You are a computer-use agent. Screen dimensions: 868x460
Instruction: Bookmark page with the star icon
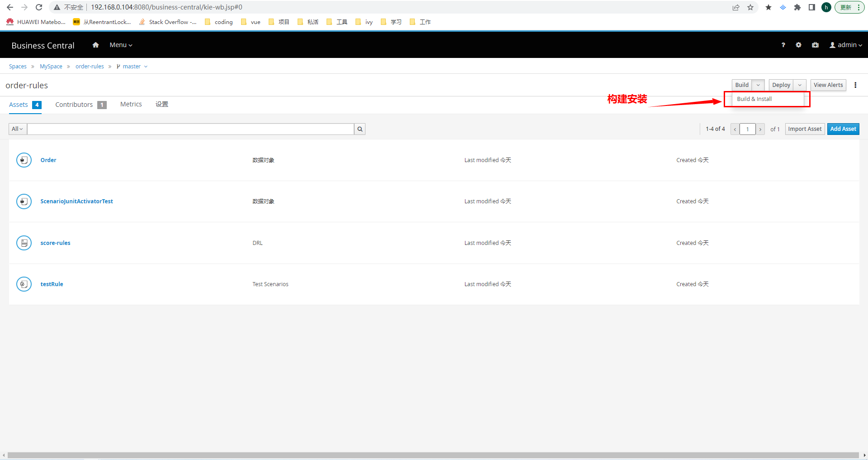[750, 7]
